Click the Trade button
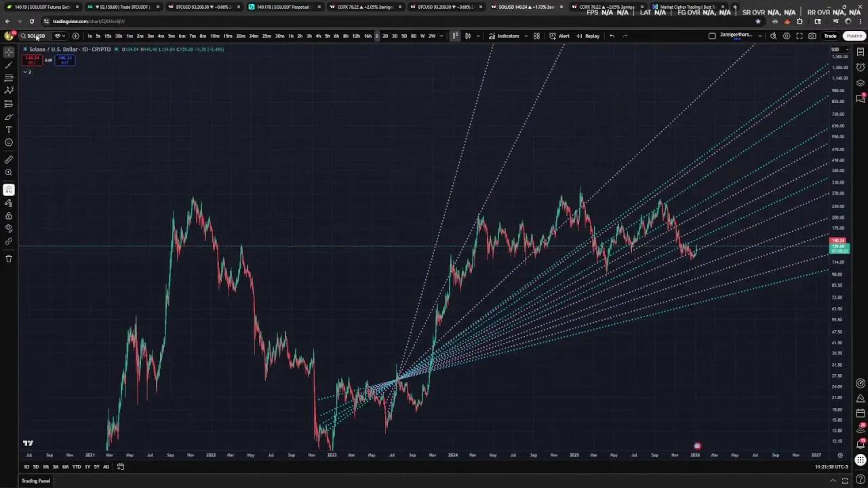 coord(830,36)
